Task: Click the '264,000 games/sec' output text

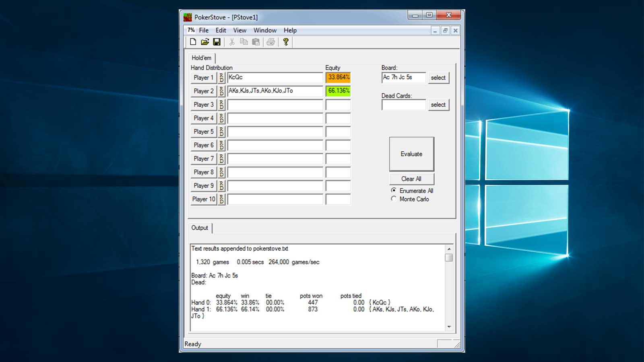Action: tap(294, 262)
